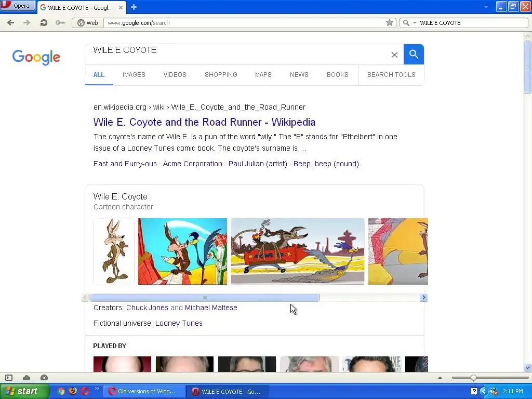This screenshot has width=532, height=399.
Task: Submit search with the blue magnifier button
Action: 414,54
